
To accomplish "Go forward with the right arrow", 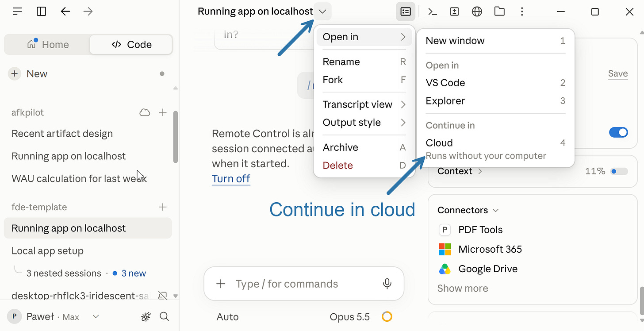I will click(88, 12).
